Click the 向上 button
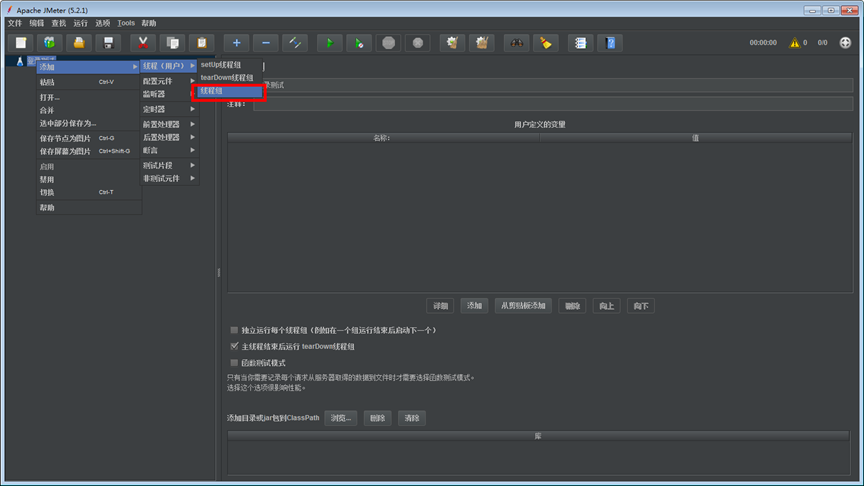The height and width of the screenshot is (486, 864). coord(607,306)
